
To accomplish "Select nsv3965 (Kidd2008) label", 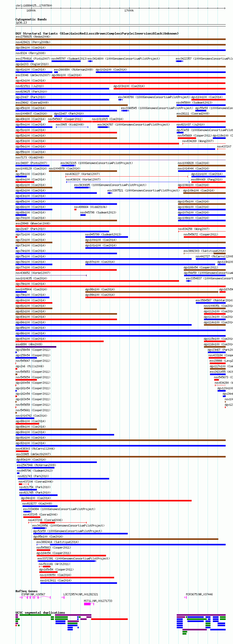I will (70, 125).
